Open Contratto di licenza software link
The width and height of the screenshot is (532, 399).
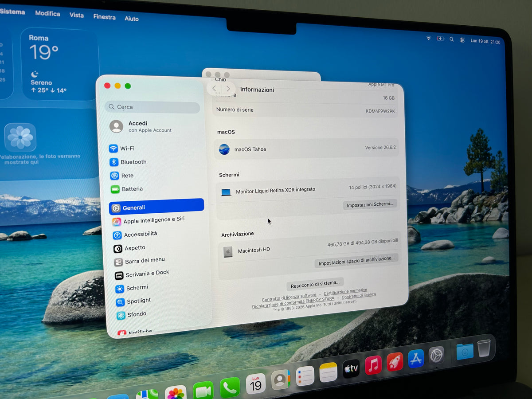point(289,297)
